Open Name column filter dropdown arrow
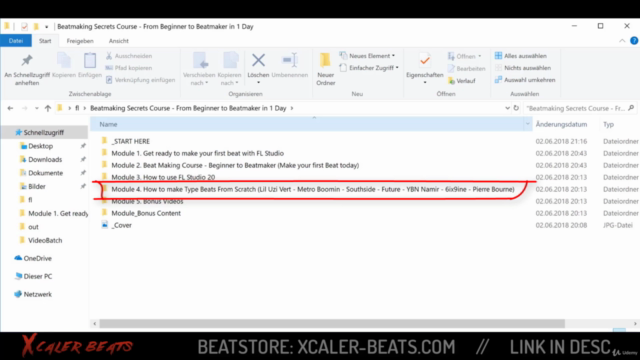 point(527,124)
